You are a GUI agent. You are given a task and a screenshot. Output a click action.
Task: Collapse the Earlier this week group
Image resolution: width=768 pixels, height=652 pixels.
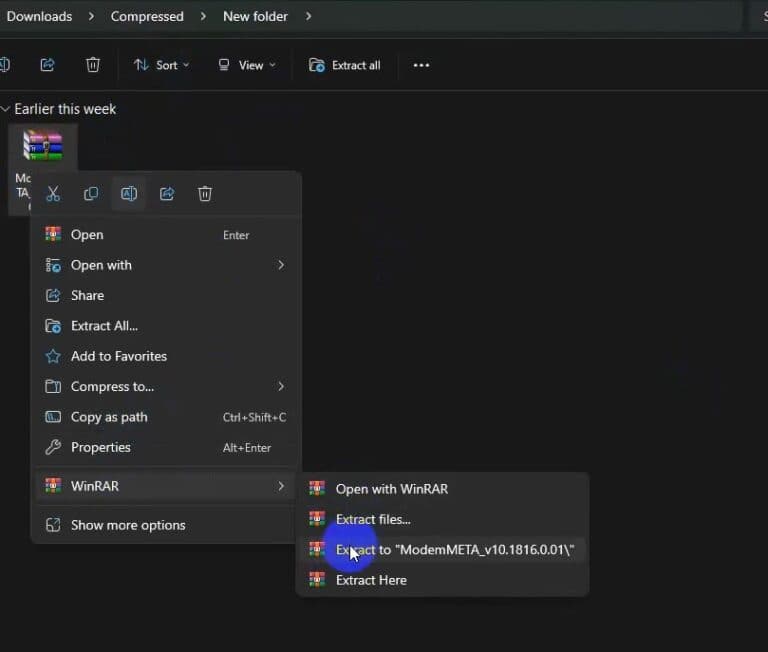tap(6, 109)
